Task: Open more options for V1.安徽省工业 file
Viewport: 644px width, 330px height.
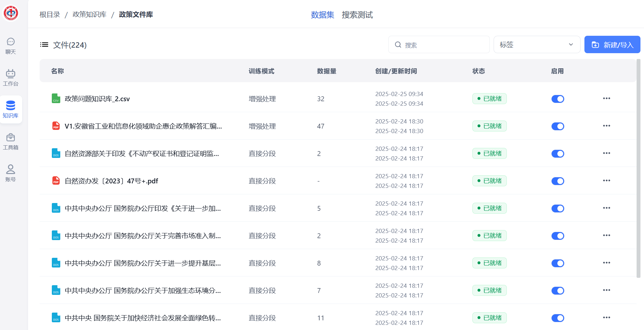Action: point(607,126)
